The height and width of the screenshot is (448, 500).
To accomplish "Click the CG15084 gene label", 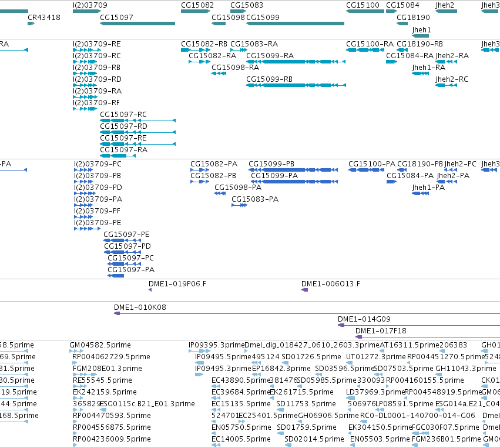I will (402, 5).
